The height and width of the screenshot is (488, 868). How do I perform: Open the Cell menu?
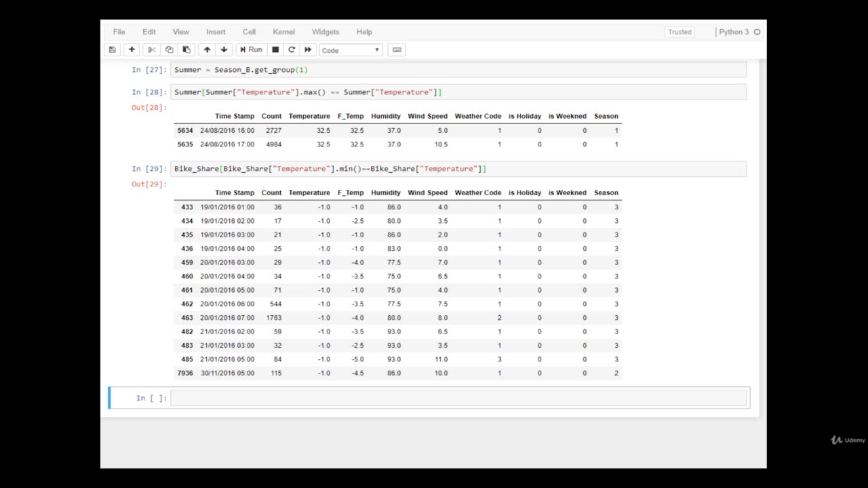point(250,32)
